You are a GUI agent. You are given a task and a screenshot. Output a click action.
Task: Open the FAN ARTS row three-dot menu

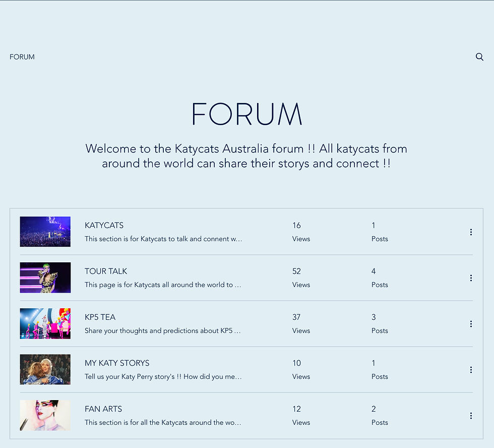(471, 416)
